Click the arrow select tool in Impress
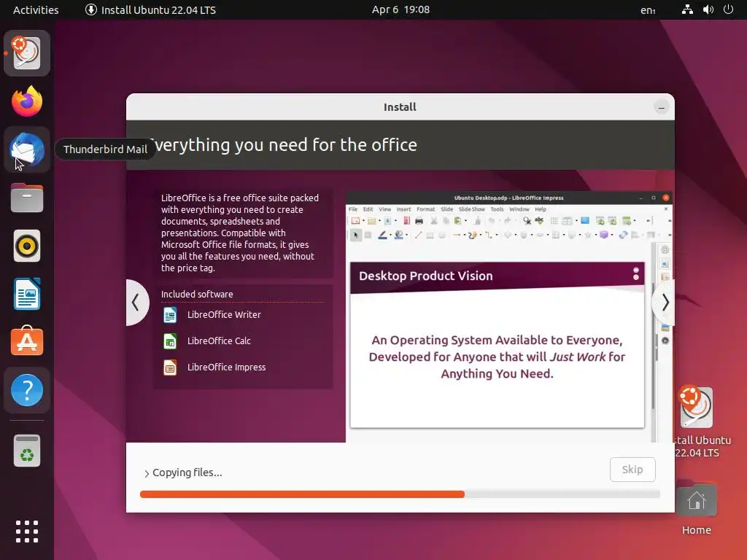The height and width of the screenshot is (560, 747). (x=355, y=235)
